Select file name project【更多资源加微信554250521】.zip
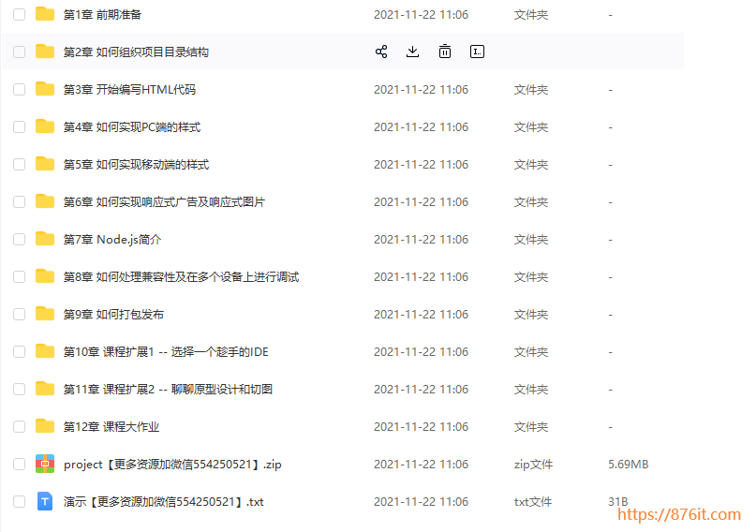This screenshot has height=532, width=756. click(172, 465)
